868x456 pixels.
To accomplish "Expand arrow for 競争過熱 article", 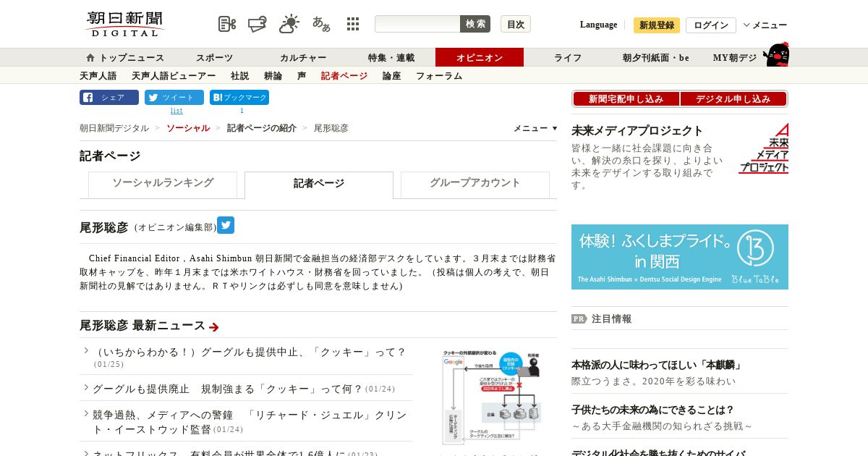I will click(x=86, y=414).
